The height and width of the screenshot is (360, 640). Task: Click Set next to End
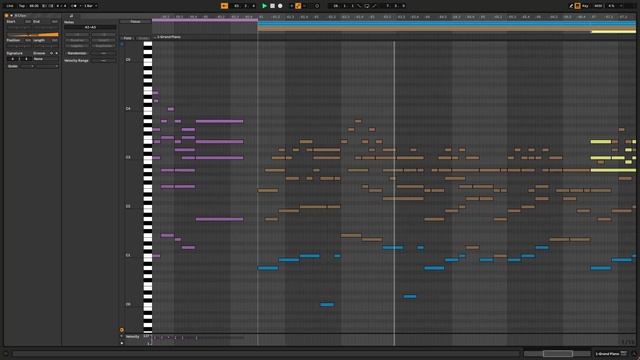(x=54, y=21)
